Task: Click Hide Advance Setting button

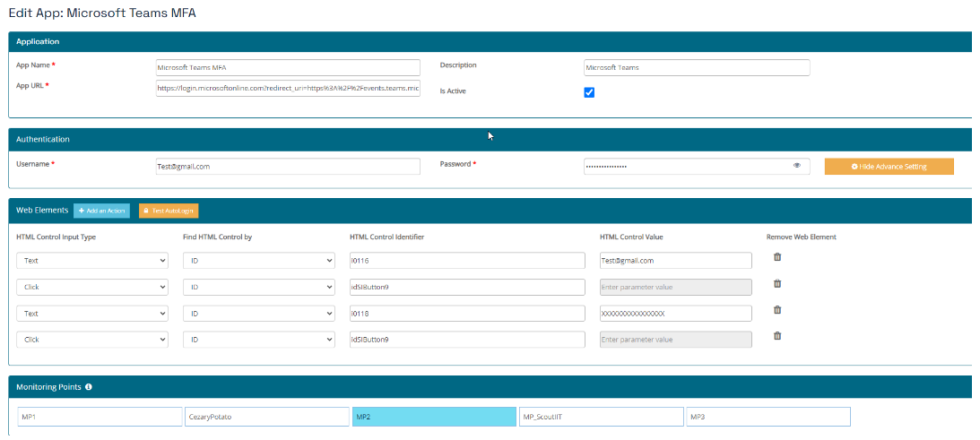Action: 889,167
